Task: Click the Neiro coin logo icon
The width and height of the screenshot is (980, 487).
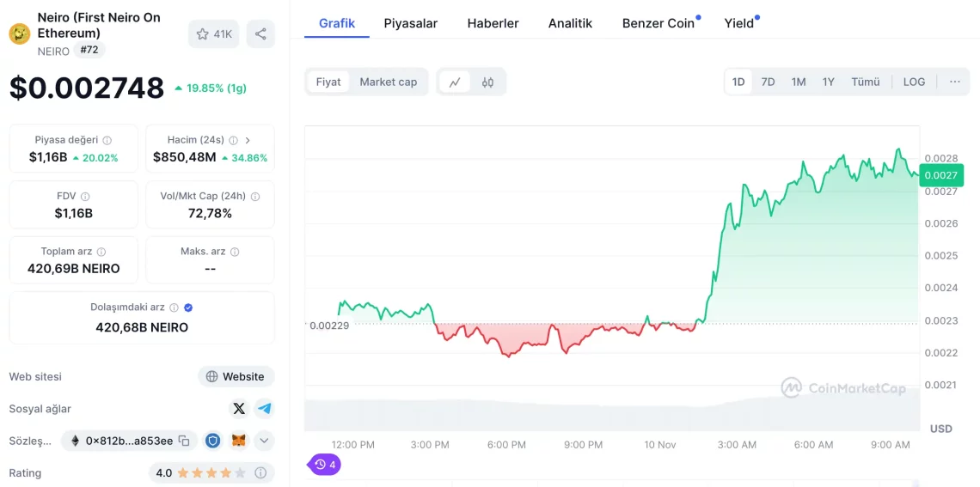Action: 20,33
